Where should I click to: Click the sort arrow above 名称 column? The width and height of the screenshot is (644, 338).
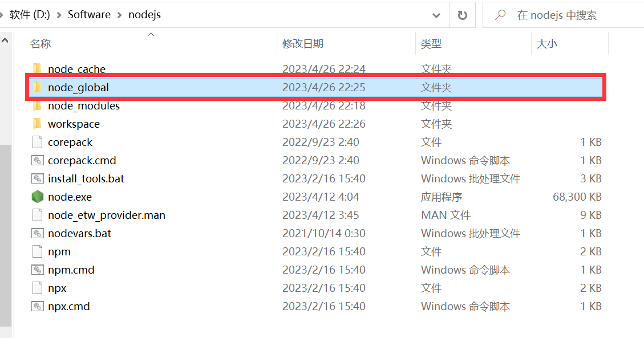(x=151, y=34)
